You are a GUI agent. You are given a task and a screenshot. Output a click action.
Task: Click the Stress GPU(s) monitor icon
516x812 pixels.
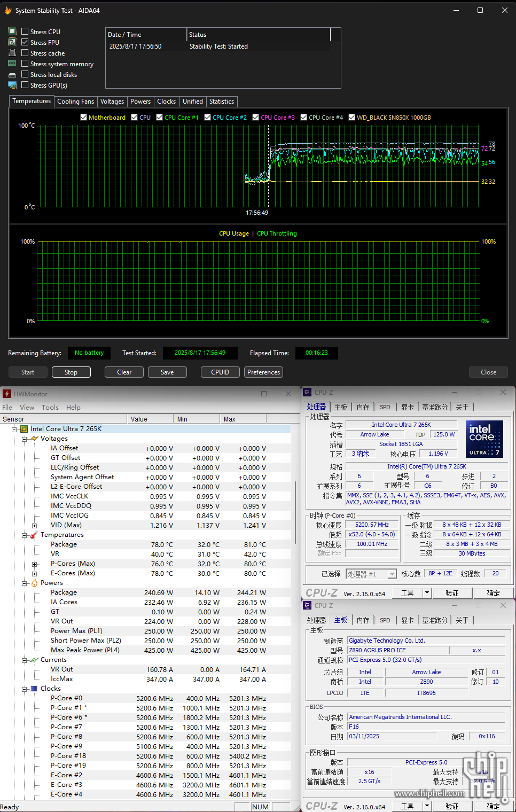[12, 85]
